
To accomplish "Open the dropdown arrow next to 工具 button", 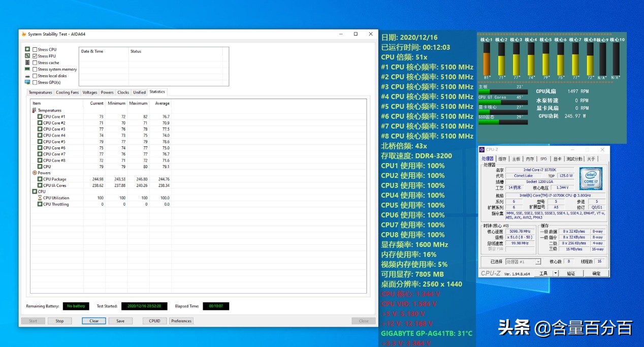I will pyautogui.click(x=556, y=273).
